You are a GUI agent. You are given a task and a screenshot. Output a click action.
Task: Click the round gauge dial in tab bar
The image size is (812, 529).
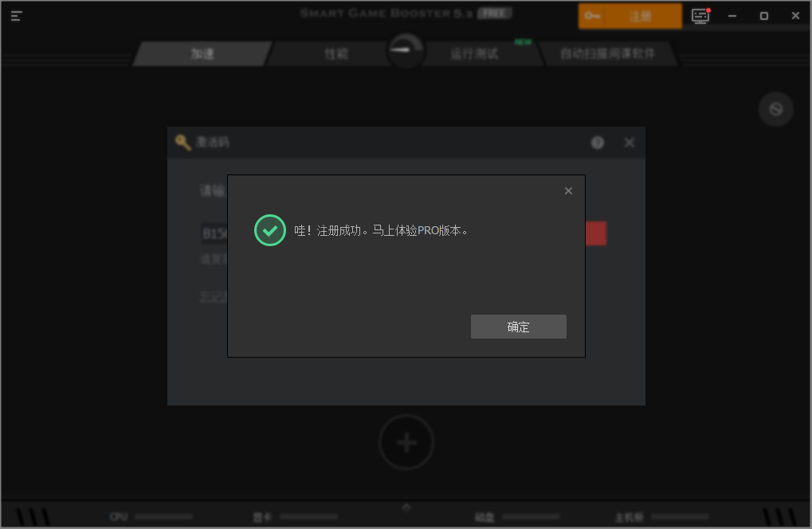pos(406,51)
